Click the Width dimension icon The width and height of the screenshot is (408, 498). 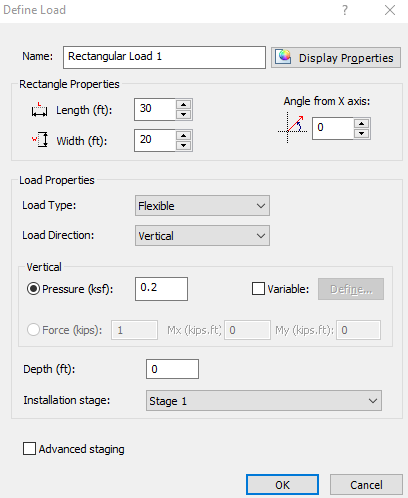click(x=40, y=139)
